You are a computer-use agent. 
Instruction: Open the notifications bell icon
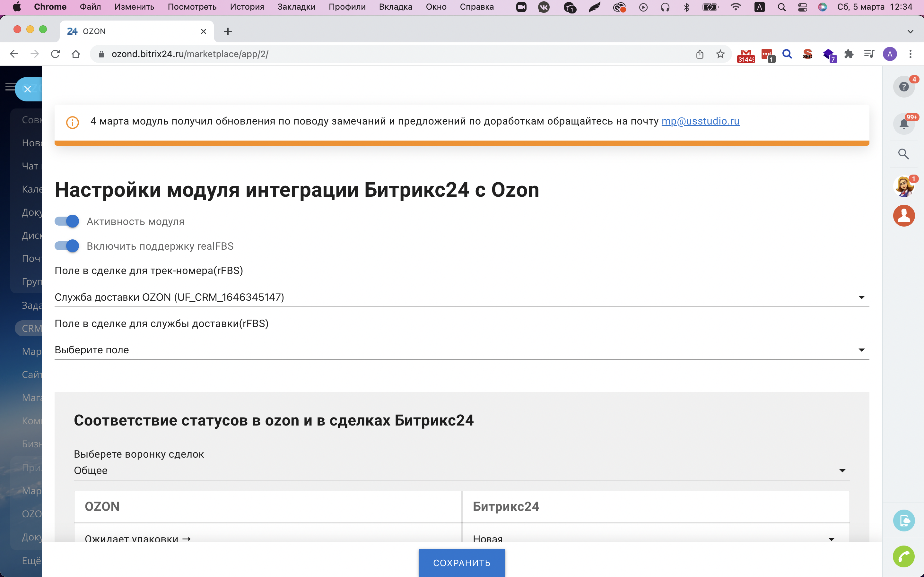[x=903, y=124]
